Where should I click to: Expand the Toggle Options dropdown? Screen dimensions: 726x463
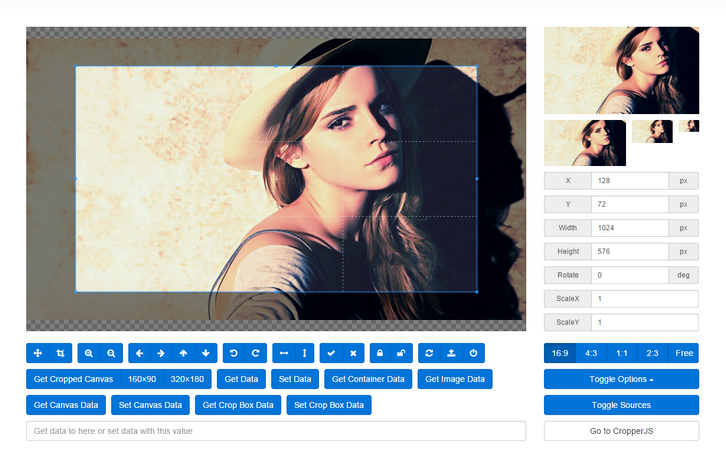coord(621,379)
